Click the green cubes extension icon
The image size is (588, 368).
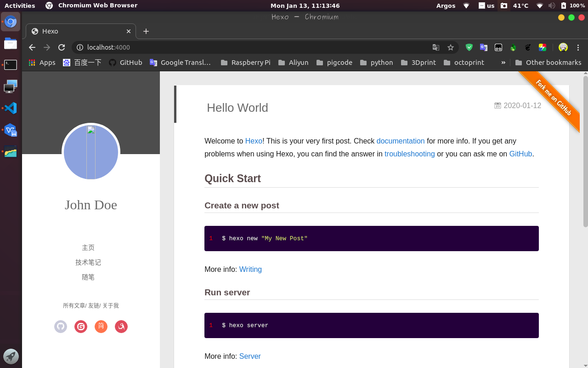[x=513, y=47]
